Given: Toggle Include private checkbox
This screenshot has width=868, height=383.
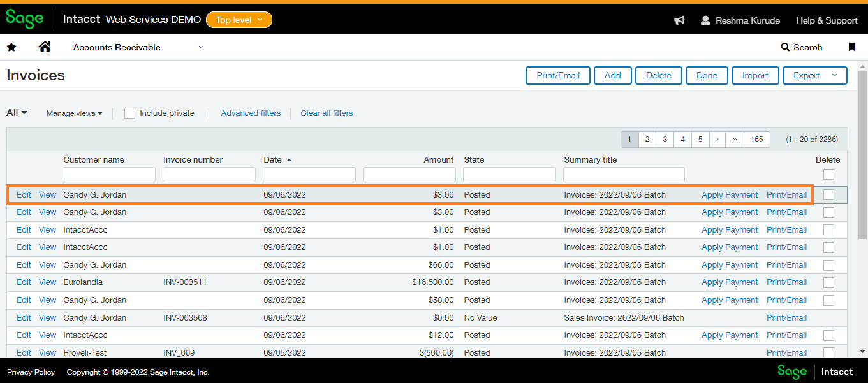Looking at the screenshot, I should [x=130, y=113].
